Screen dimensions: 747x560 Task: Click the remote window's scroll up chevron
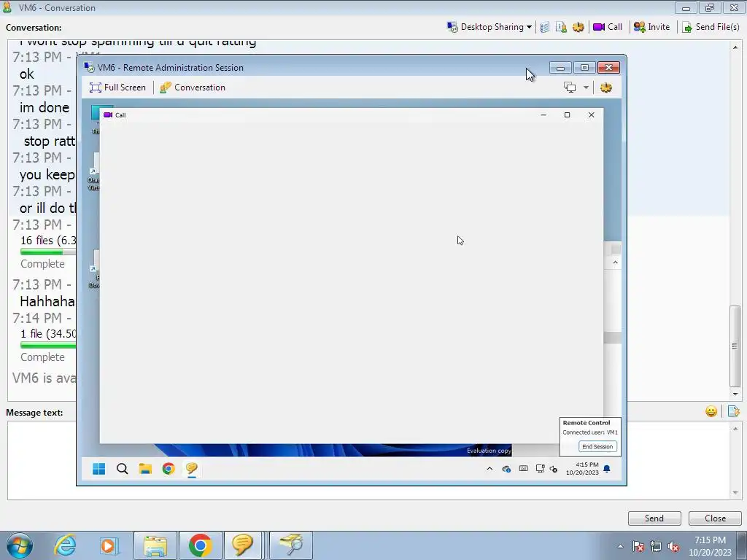[615, 262]
